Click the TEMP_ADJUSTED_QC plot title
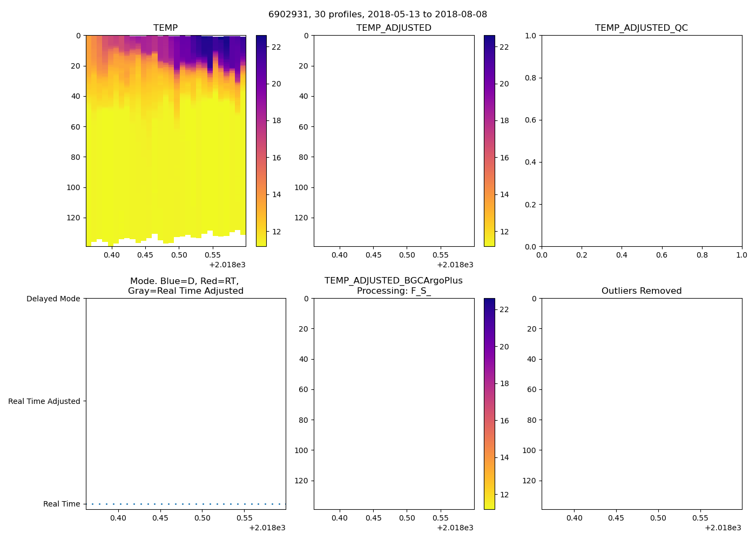This screenshot has height=540, width=756. [x=641, y=28]
